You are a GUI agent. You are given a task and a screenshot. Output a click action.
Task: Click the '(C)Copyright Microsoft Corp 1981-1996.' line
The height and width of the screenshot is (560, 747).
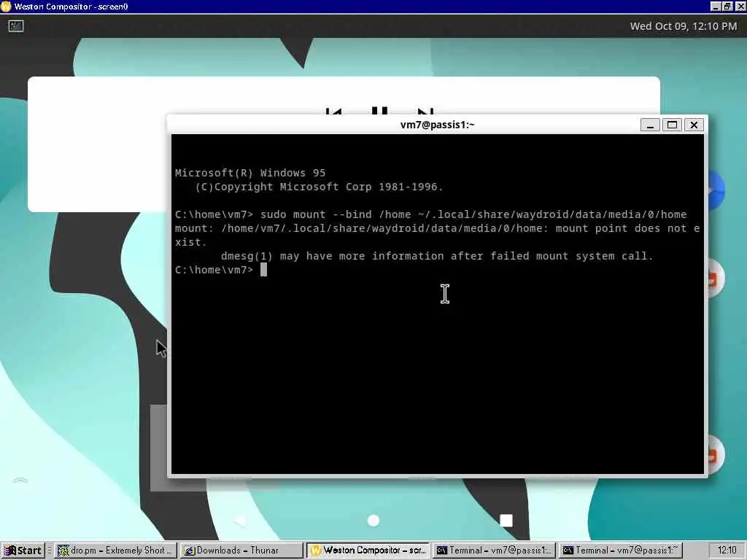point(320,187)
